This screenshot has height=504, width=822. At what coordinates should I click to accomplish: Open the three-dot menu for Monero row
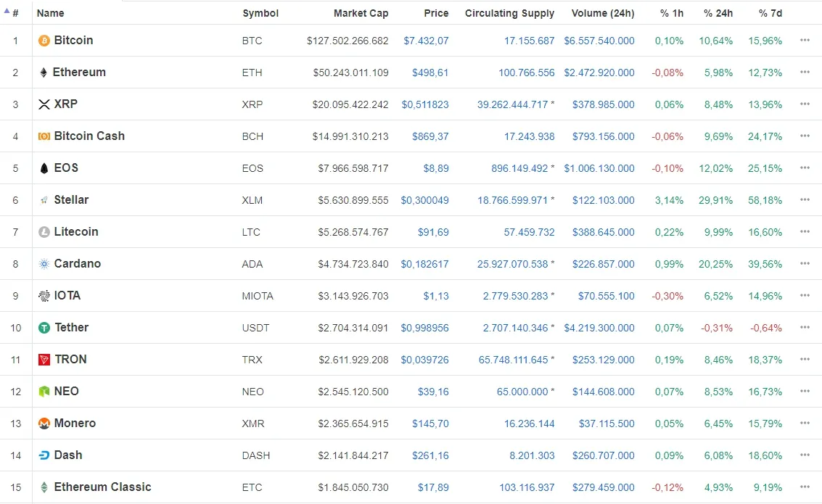coord(805,424)
